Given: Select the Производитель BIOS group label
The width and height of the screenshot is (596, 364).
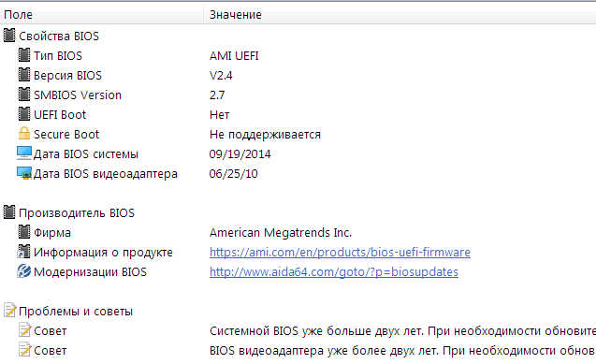Looking at the screenshot, I should click(77, 213).
